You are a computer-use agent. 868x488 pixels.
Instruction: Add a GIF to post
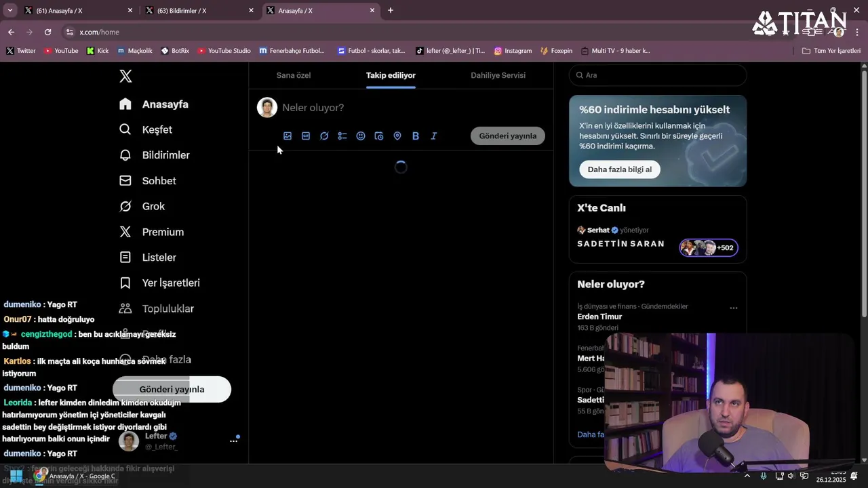pos(306,136)
